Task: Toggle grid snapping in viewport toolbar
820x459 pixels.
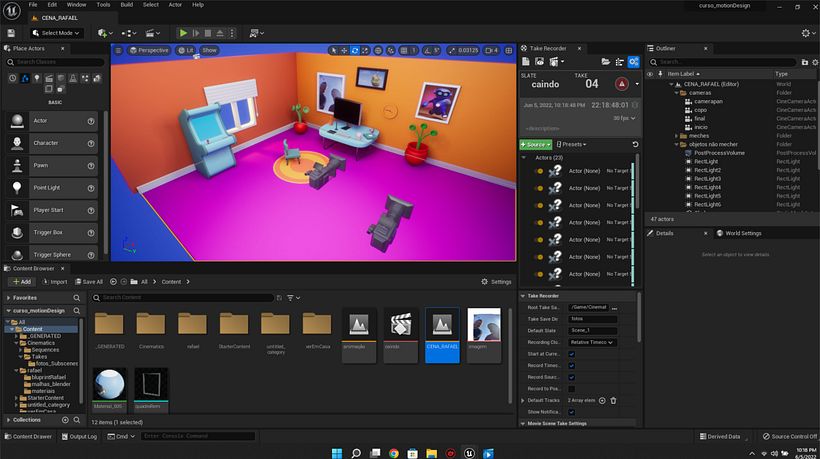Action: (x=404, y=50)
